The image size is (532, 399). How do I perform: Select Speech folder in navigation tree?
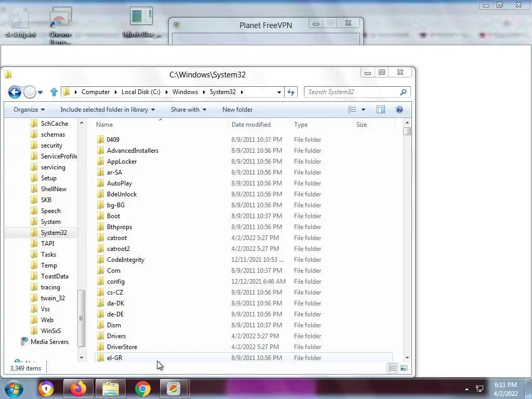tap(50, 211)
